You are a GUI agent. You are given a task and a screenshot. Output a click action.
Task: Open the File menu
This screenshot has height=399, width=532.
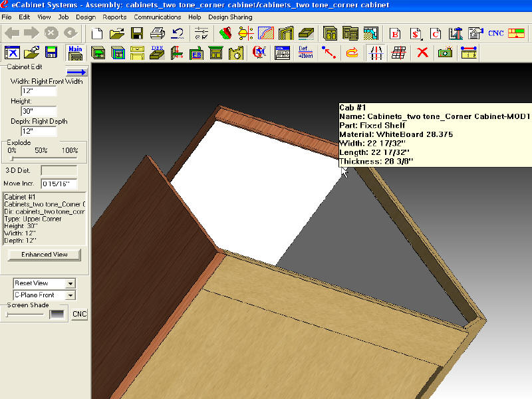click(7, 17)
